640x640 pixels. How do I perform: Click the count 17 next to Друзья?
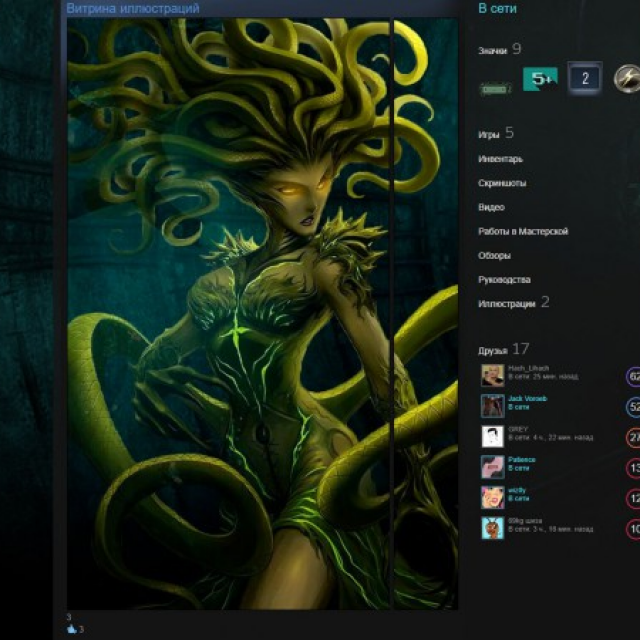520,349
